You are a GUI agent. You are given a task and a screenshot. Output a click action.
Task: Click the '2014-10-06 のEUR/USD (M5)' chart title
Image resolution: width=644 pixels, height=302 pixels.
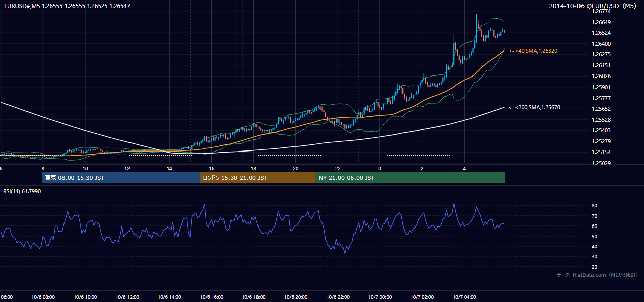(593, 6)
